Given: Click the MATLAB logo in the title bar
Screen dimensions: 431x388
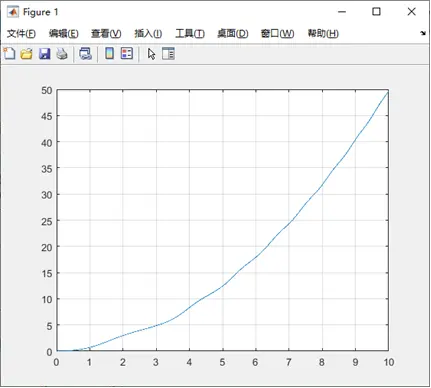Looking at the screenshot, I should (13, 12).
